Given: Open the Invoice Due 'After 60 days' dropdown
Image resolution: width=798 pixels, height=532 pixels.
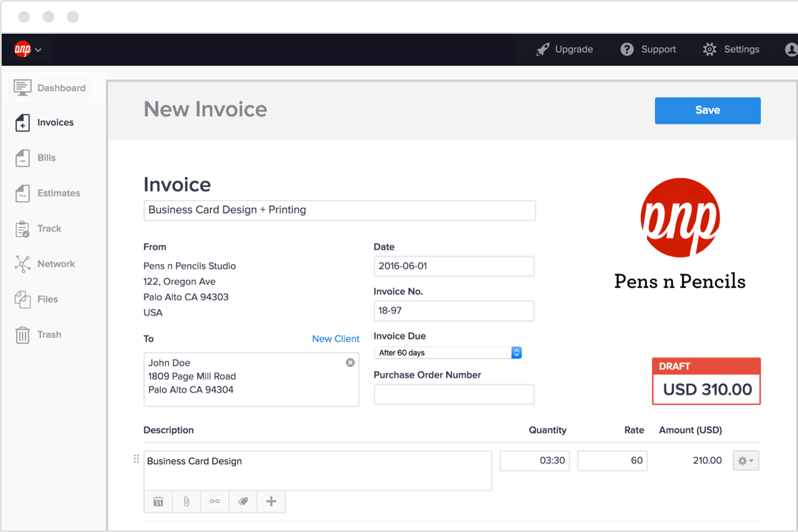Looking at the screenshot, I should tap(448, 352).
